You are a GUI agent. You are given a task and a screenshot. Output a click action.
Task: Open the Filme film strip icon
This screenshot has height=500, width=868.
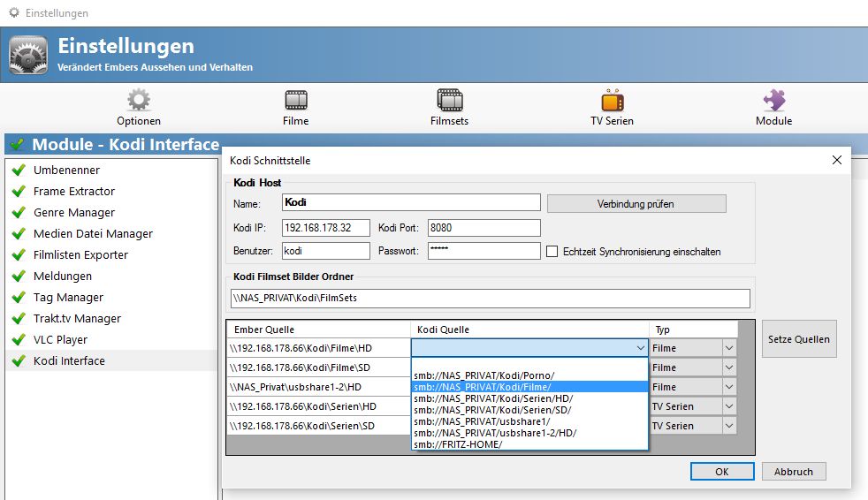(x=296, y=100)
